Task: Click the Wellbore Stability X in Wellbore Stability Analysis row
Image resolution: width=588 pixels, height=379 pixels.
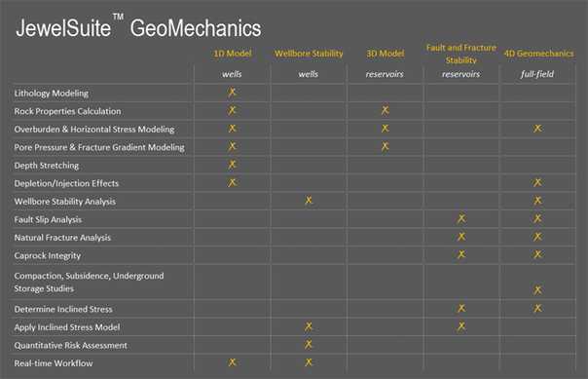Action: tap(309, 201)
